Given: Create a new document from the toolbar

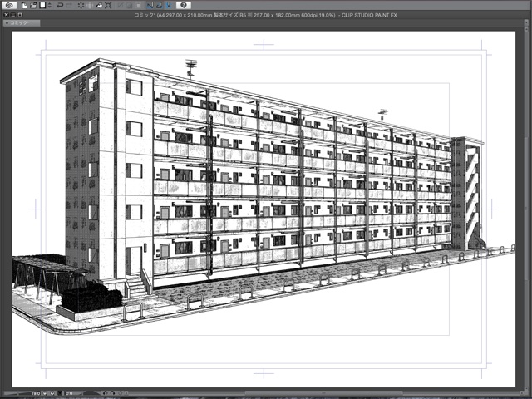Looking at the screenshot, I should [24, 6].
